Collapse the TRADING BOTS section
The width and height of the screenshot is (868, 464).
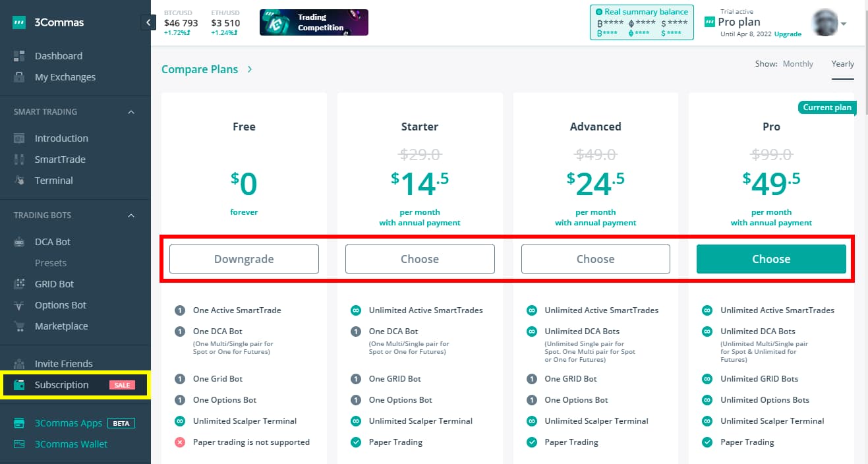click(x=130, y=216)
